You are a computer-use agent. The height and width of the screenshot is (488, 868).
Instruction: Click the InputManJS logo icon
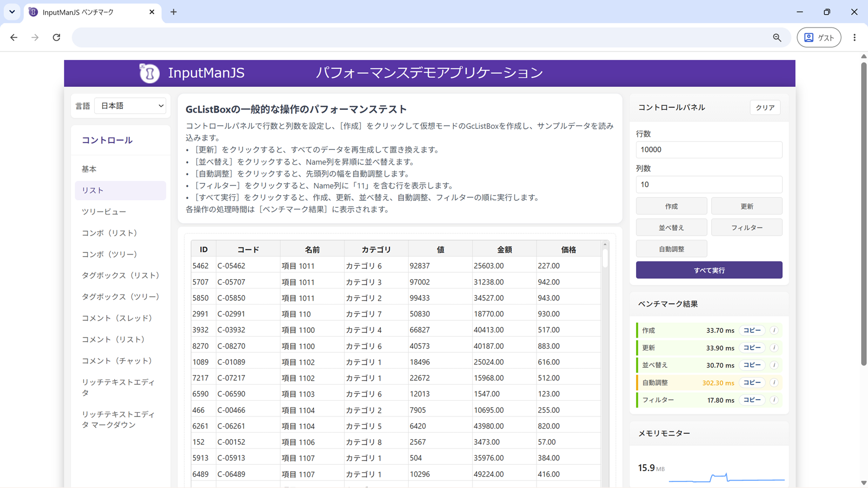pyautogui.click(x=149, y=73)
